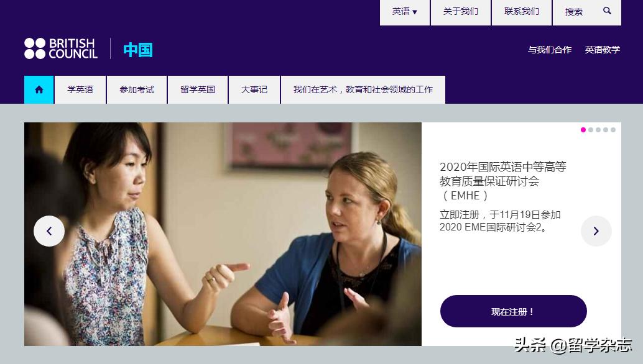Show previous slide with left arrow
Viewport: 643px width, 364px height.
click(x=49, y=231)
